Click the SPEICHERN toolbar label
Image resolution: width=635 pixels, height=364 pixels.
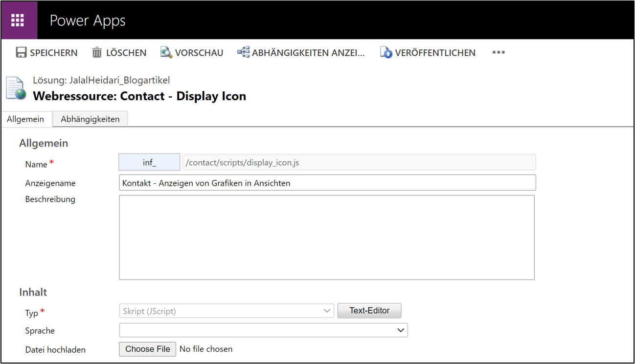(x=54, y=53)
